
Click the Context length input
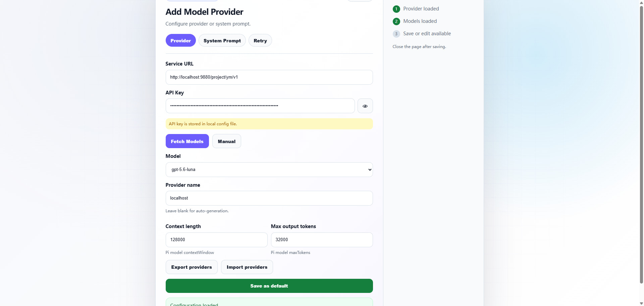[x=216, y=240]
